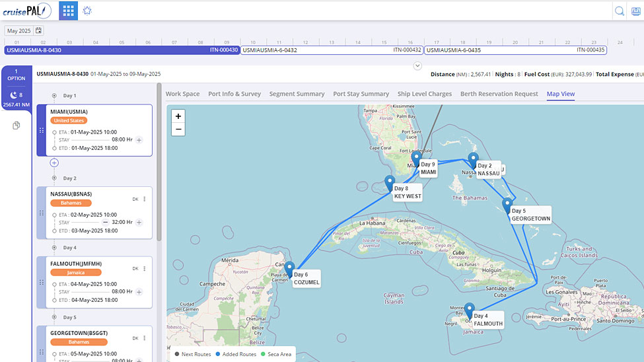Open Nassau port options menu
The height and width of the screenshot is (362, 644).
coord(145,199)
